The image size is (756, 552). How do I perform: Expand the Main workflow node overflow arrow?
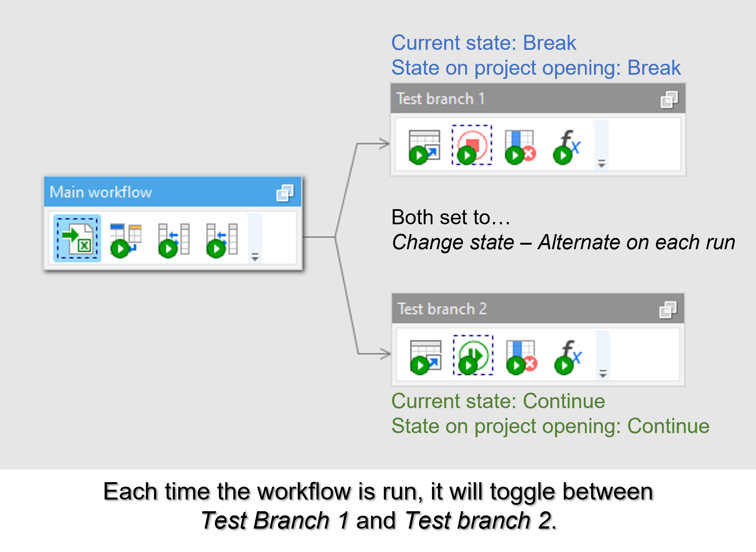click(x=255, y=257)
